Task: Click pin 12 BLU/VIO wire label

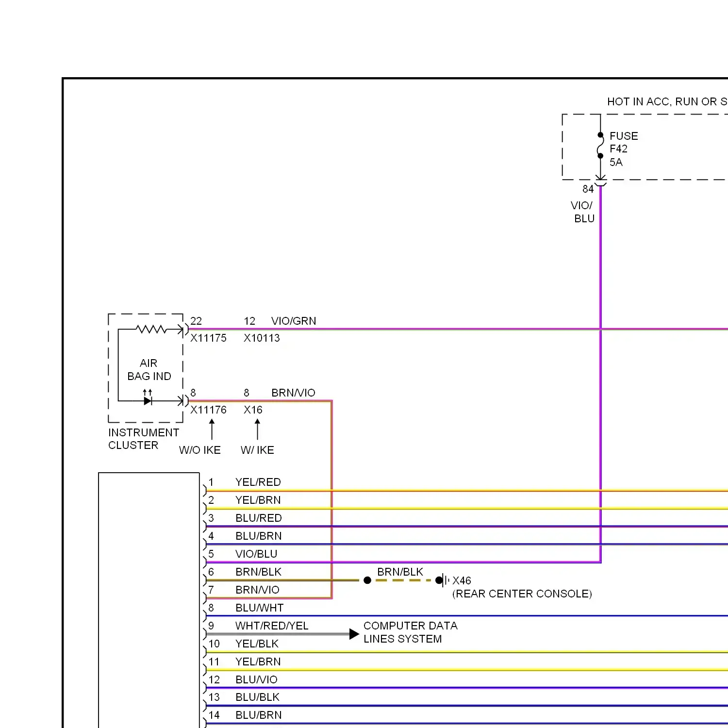Action: (256, 680)
